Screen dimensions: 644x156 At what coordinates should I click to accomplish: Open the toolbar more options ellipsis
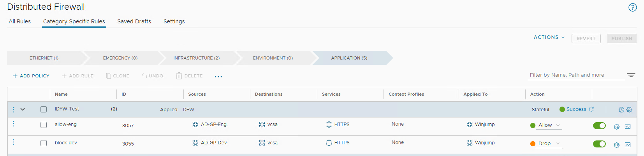218,76
